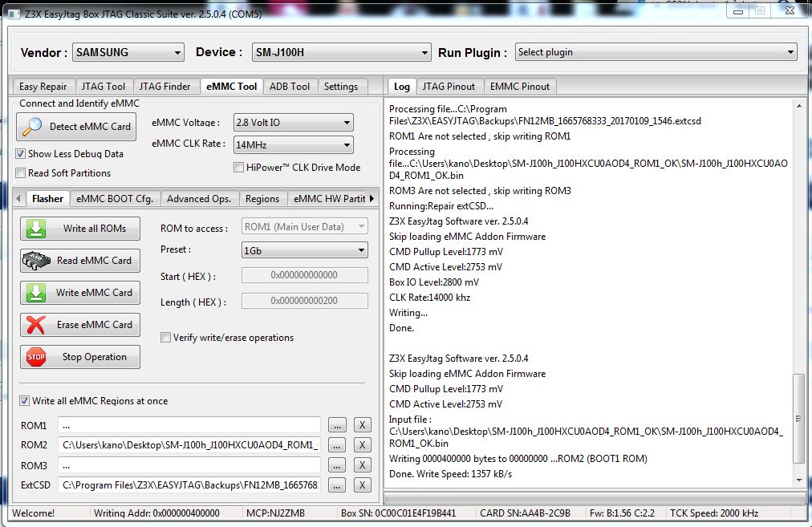This screenshot has width=812, height=527.
Task: Open the Advanced Ops. sub-tab
Action: pyautogui.click(x=199, y=199)
